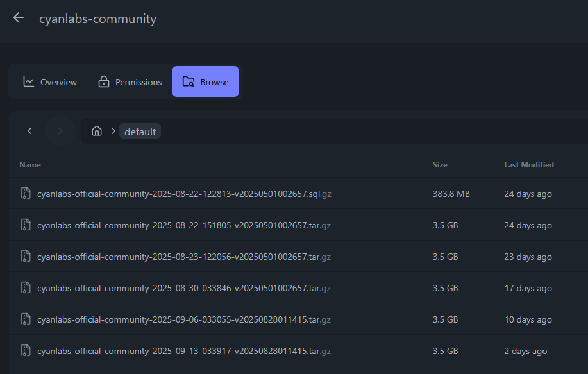Click the Last Modified column header
The height and width of the screenshot is (374, 588).
point(529,165)
